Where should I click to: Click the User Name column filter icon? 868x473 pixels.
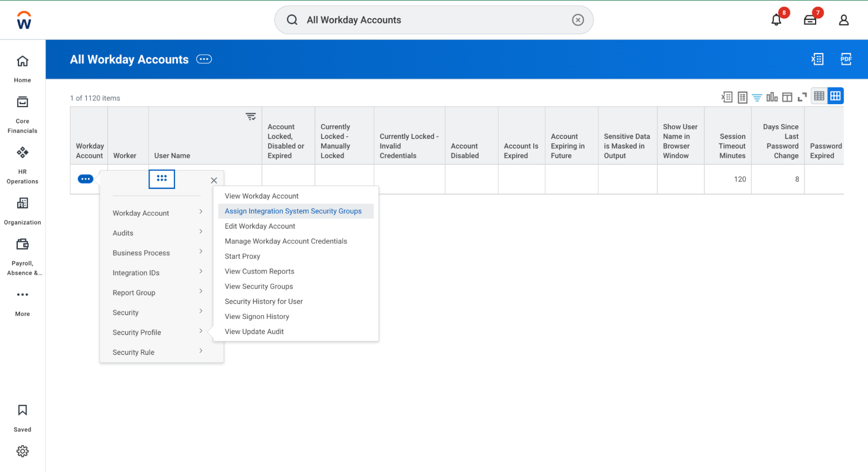[x=251, y=117]
